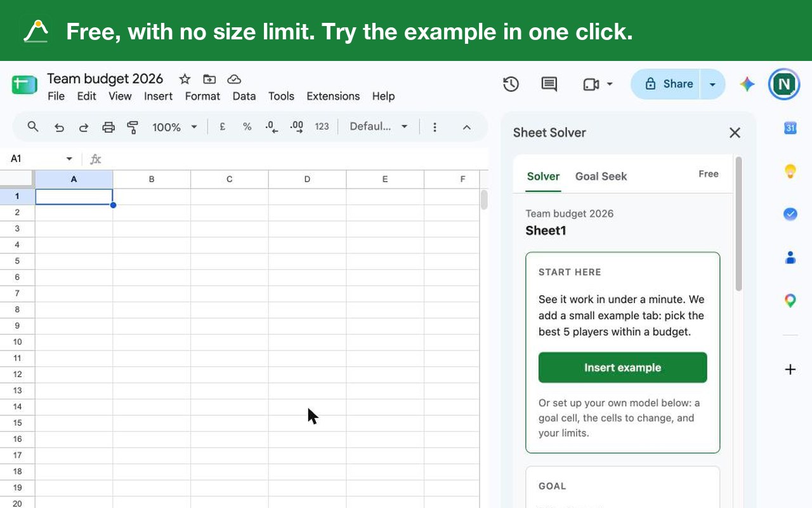Click the formula bar input
The height and width of the screenshot is (508, 812).
295,159
